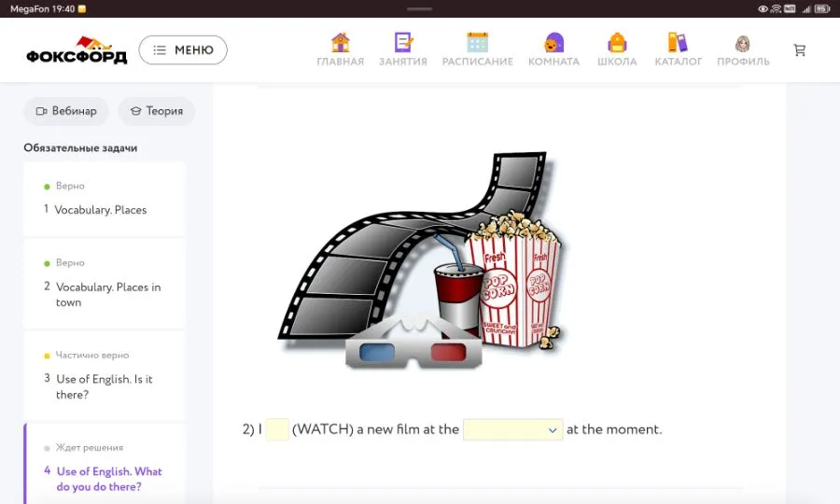The height and width of the screenshot is (504, 840).
Task: Open task 4 Use of English. What do you do there?
Action: (105, 464)
